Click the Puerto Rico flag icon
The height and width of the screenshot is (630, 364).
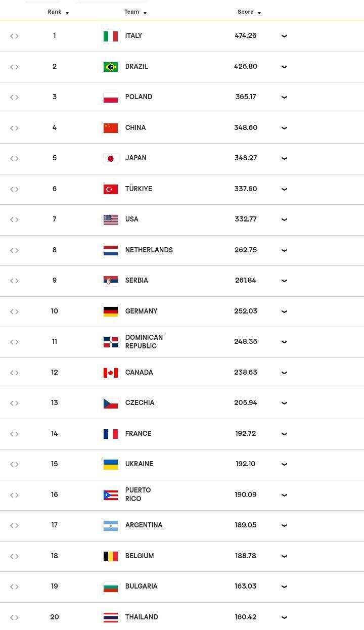click(111, 495)
